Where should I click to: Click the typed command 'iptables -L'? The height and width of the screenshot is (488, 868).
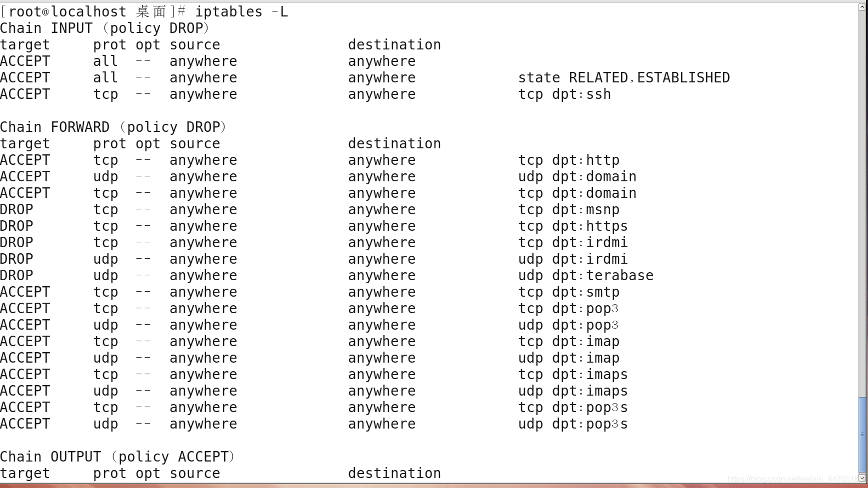[x=241, y=11]
